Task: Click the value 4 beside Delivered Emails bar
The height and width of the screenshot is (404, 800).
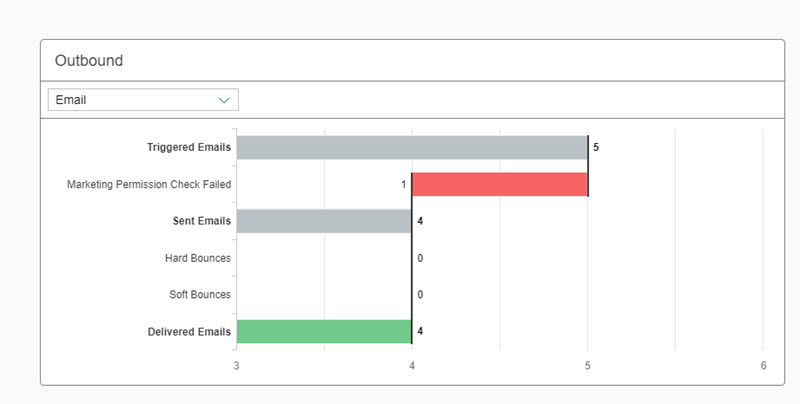Action: point(420,331)
